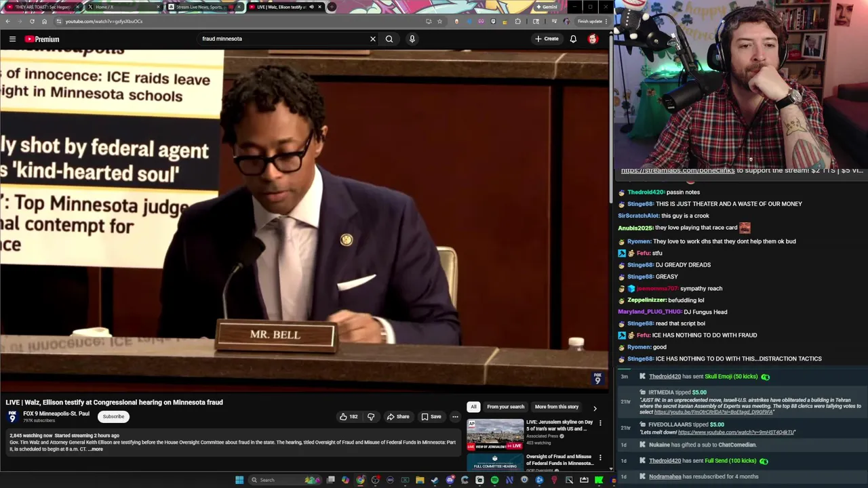Subscribe to FOX 9 Minneapolis-St. Paul
Screen dimensions: 868x488
113,417
